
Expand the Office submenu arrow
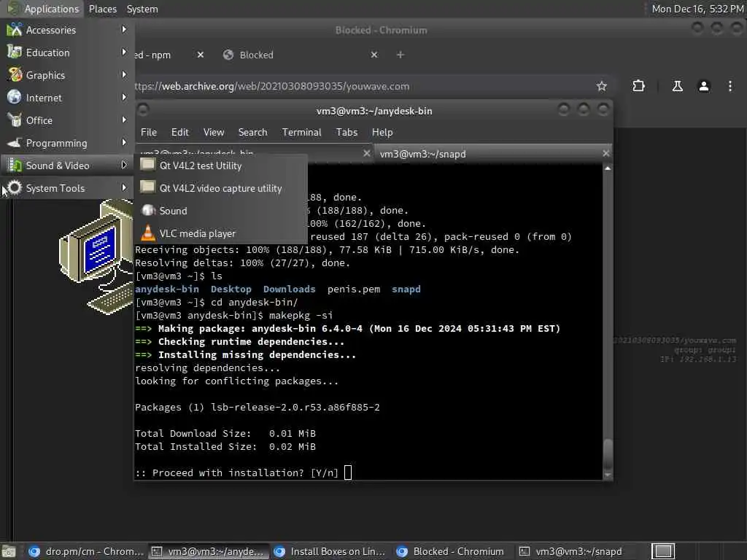[124, 120]
